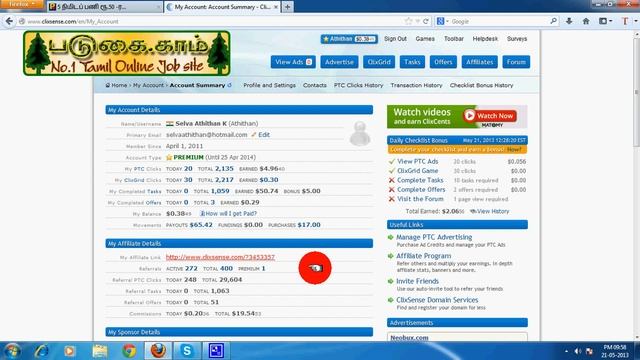This screenshot has width=640, height=360.
Task: Open the Toolbar link
Action: [453, 39]
